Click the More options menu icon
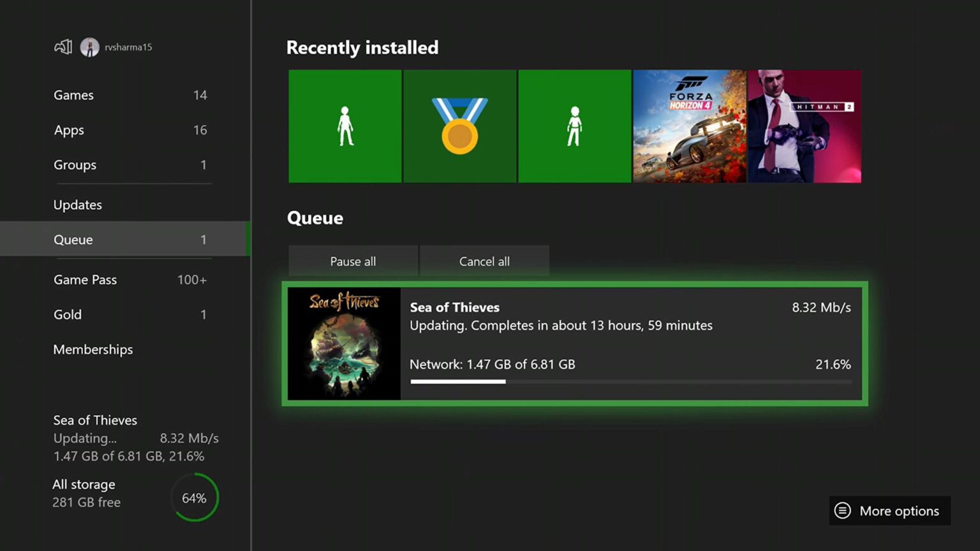The image size is (980, 551). pyautogui.click(x=843, y=511)
